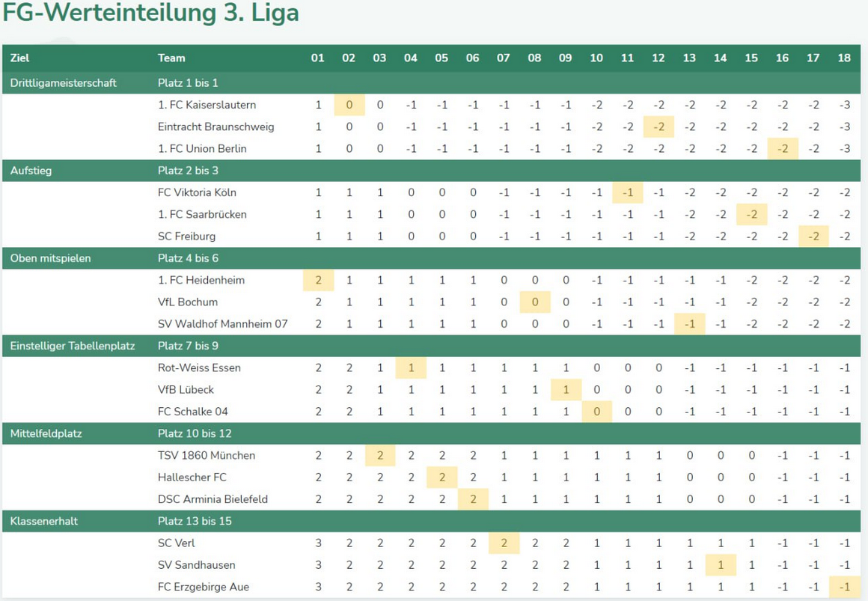The image size is (868, 601).
Task: Select the 18 column header
Action: 844,58
